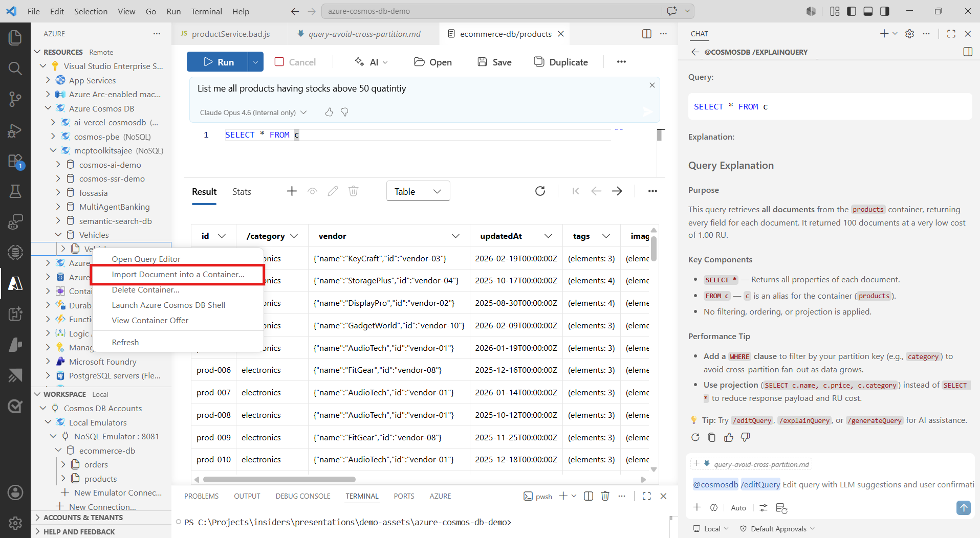Image resolution: width=980 pixels, height=538 pixels.
Task: Kill terminal with trash icon
Action: pos(605,496)
